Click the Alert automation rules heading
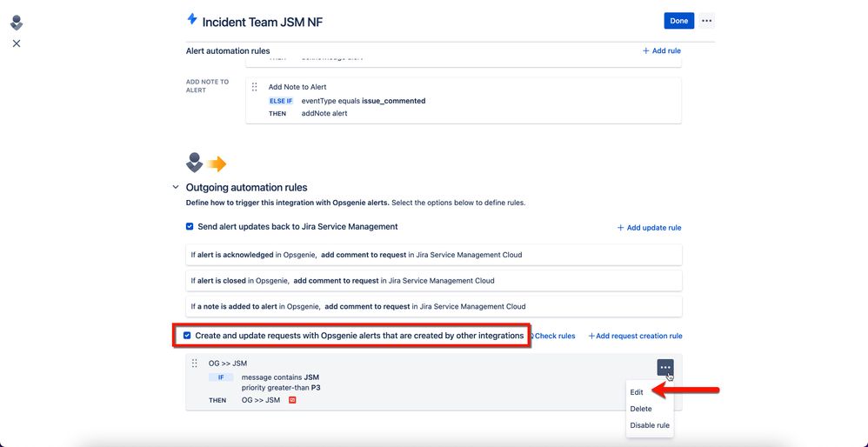868x447 pixels. click(228, 51)
